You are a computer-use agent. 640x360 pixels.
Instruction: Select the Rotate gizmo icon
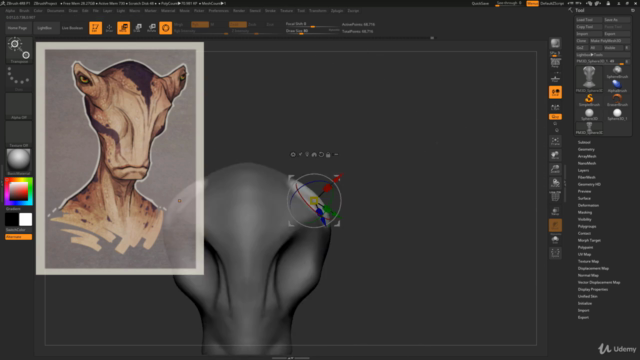pos(151,28)
